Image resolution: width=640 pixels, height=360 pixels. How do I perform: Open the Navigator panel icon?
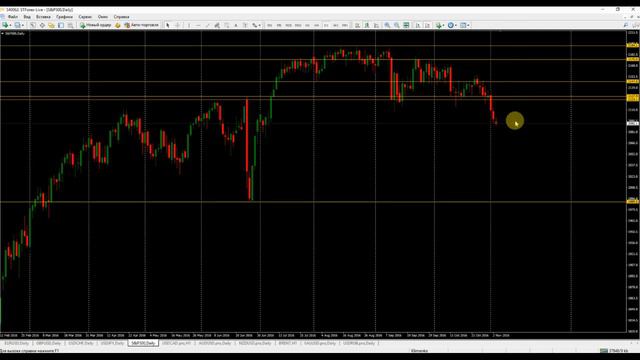[51, 25]
